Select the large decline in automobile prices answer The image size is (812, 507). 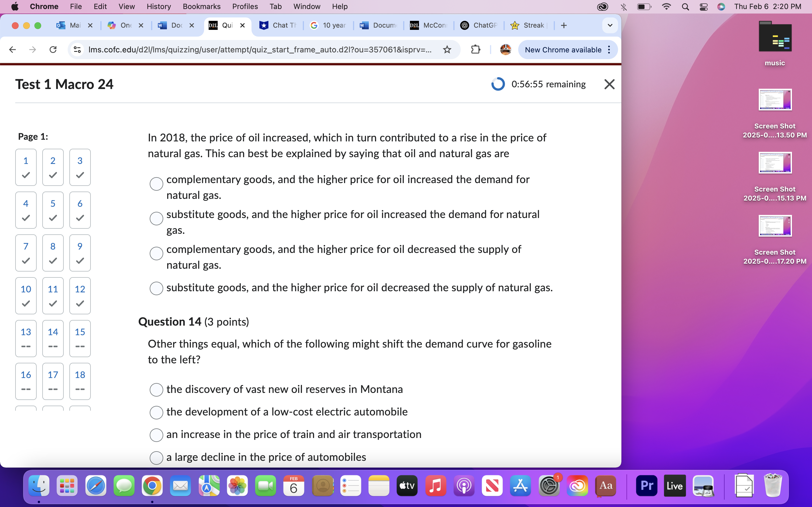tap(156, 457)
